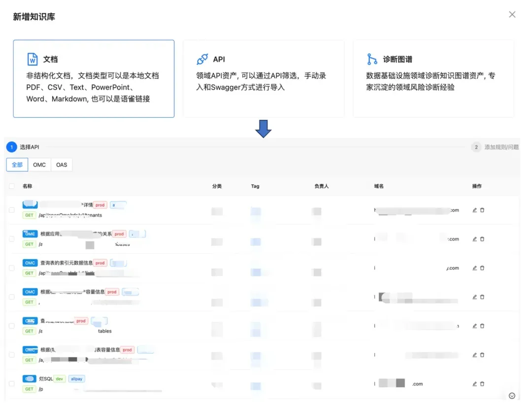Screen dimensions: 532x411
Task: Edit the 容量信息 API row
Action: [475, 297]
